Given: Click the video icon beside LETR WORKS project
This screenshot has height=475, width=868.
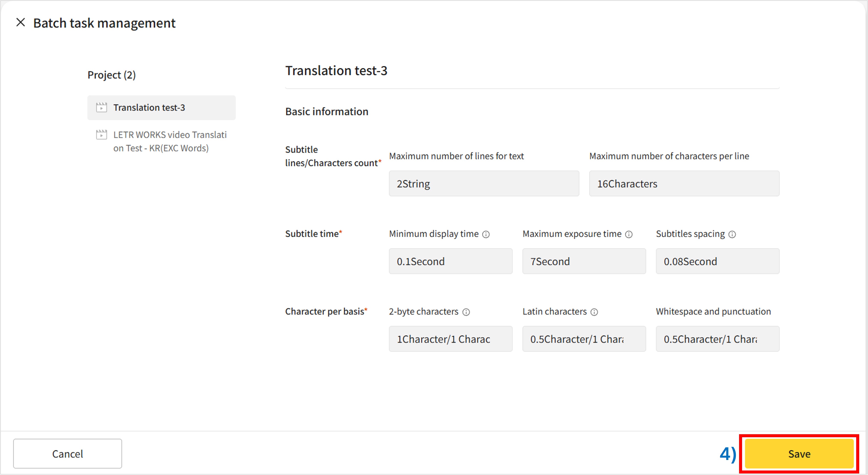Looking at the screenshot, I should click(x=101, y=135).
